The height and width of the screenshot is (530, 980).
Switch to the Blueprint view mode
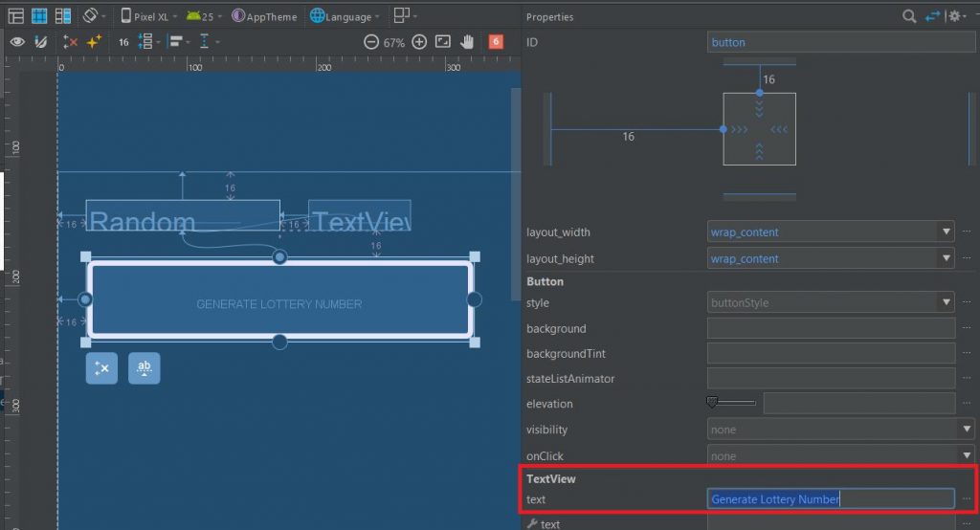pyautogui.click(x=39, y=16)
